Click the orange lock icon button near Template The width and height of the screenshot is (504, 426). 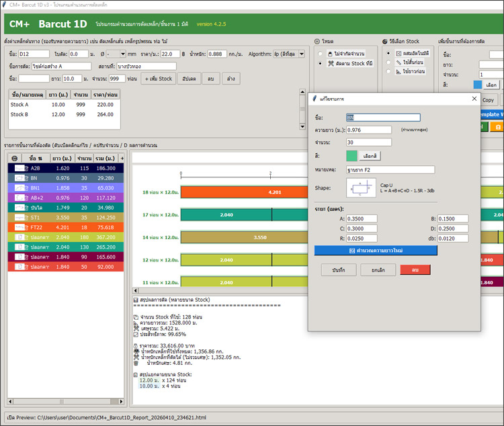click(x=498, y=127)
